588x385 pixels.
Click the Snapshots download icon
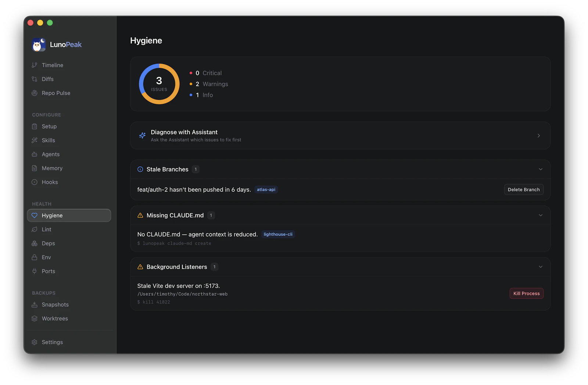pos(35,305)
